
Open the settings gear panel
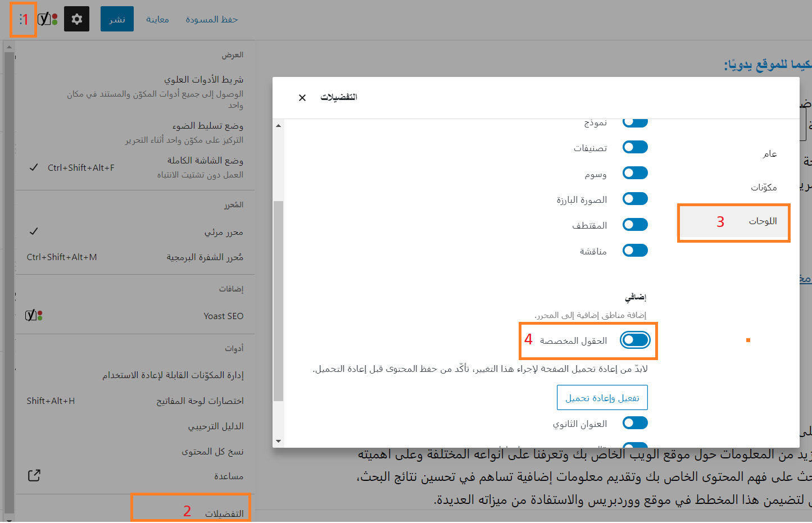click(x=77, y=19)
